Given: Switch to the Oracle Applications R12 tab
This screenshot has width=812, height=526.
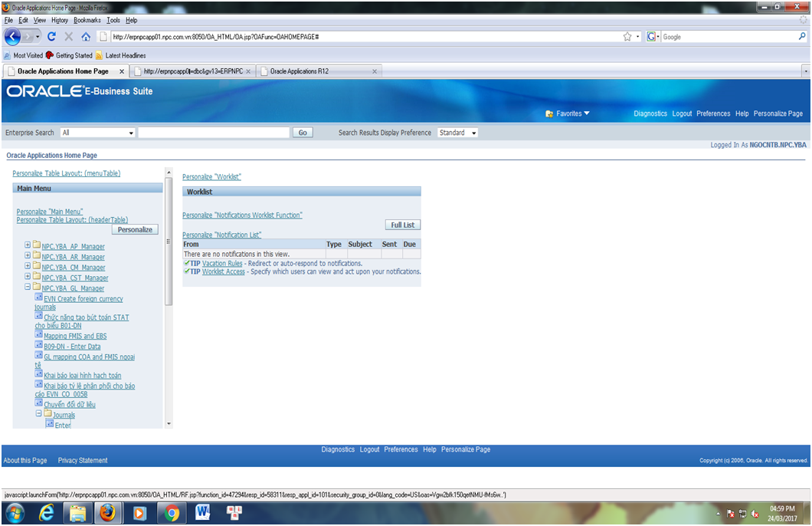Looking at the screenshot, I should (x=319, y=71).
